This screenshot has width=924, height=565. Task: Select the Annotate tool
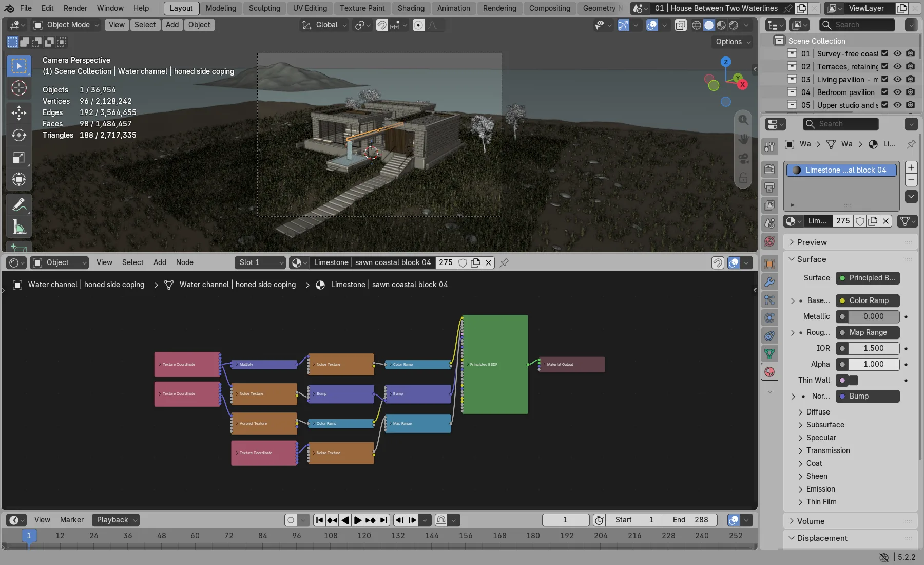tap(19, 204)
